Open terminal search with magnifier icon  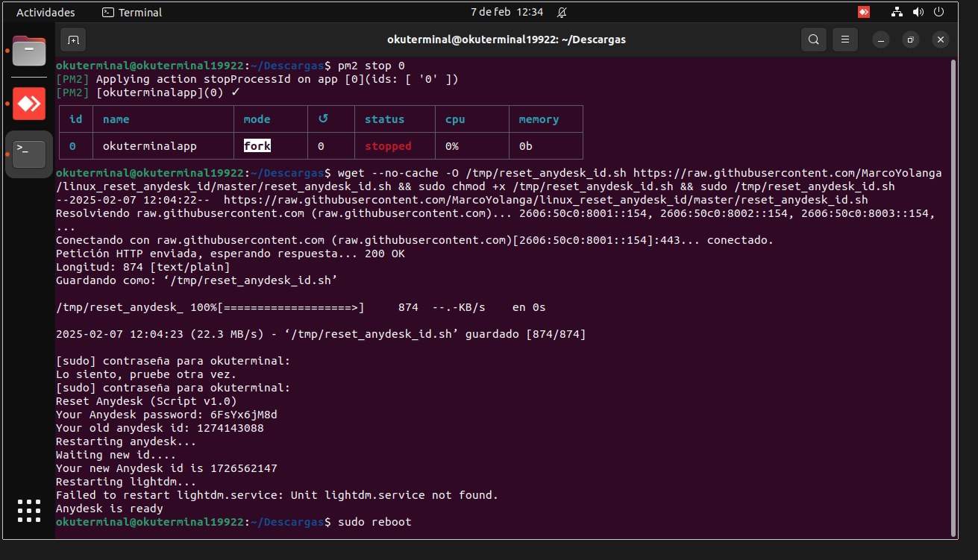click(814, 40)
